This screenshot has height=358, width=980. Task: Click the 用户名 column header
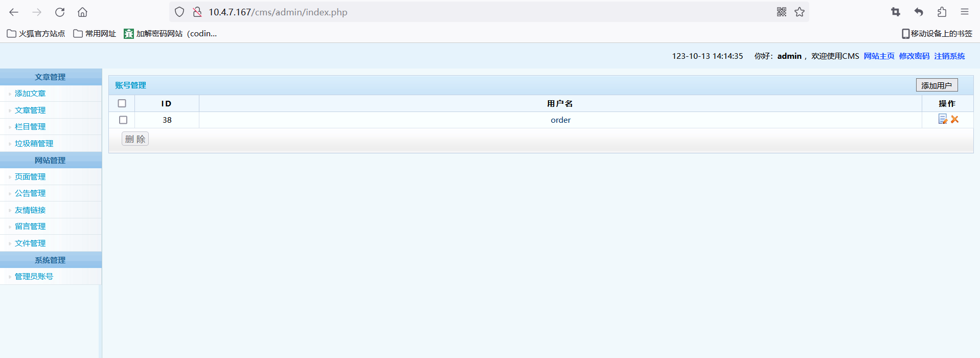click(x=560, y=103)
